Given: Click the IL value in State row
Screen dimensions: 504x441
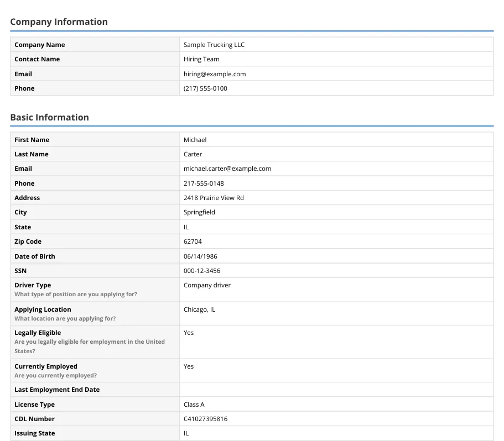Looking at the screenshot, I should pos(186,227).
